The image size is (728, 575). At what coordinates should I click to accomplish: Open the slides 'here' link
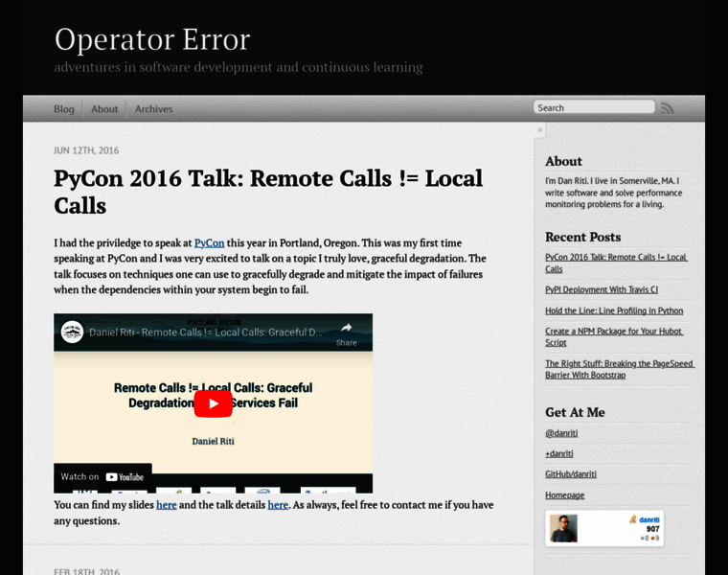click(167, 505)
